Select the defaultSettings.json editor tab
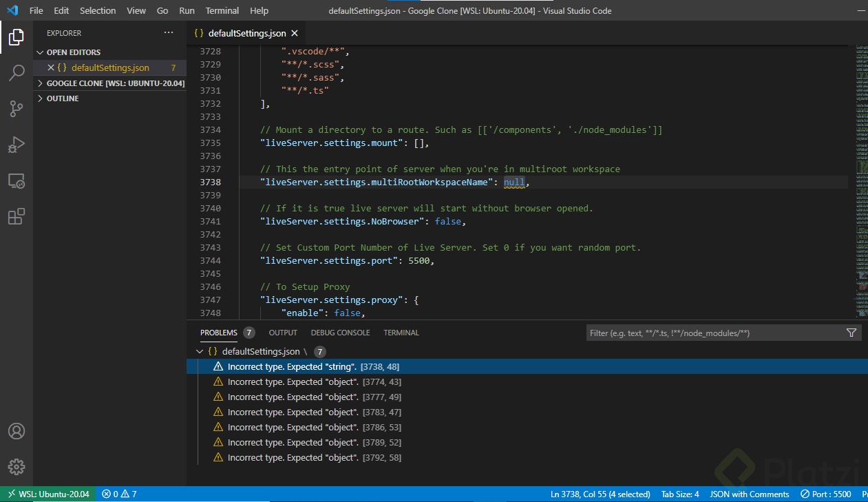 coord(246,33)
